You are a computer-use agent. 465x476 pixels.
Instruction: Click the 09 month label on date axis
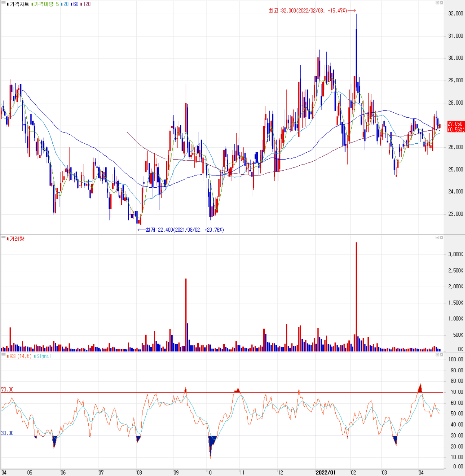coord(176,472)
